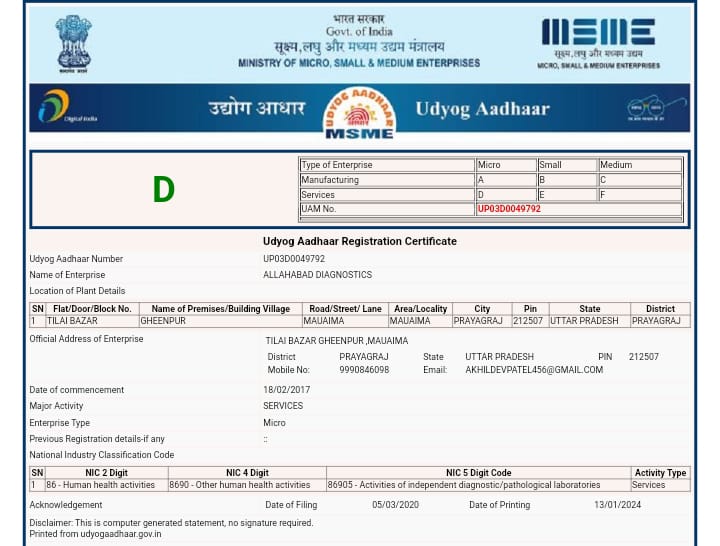This screenshot has width=720, height=546.
Task: Click the Ministry of Micro, Small & Medium Enterprises title
Action: (x=359, y=63)
